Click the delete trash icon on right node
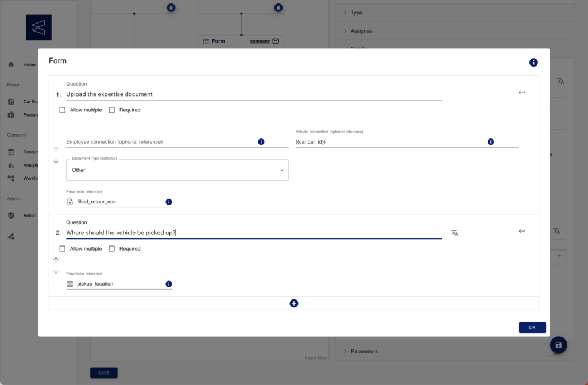The width and height of the screenshot is (588, 385). (x=278, y=7)
